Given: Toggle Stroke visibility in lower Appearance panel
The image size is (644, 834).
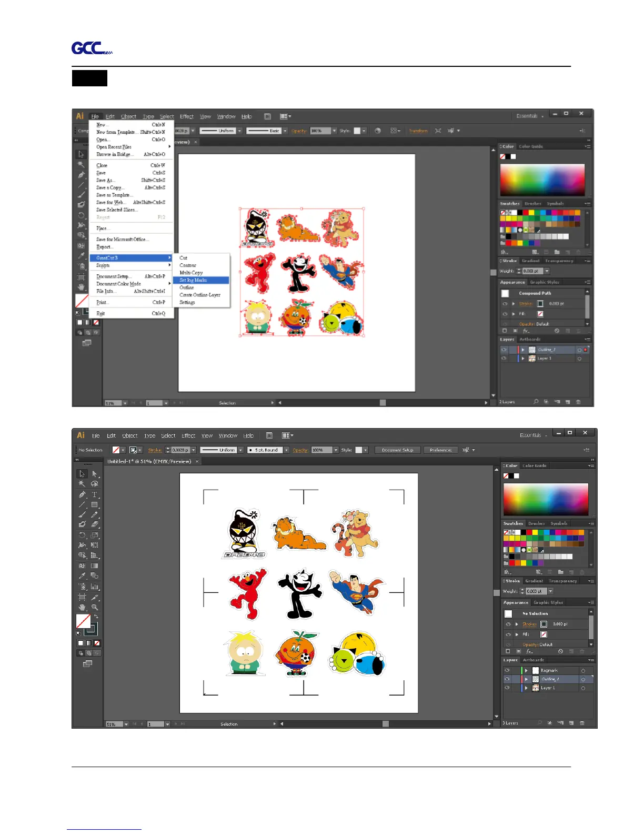Looking at the screenshot, I should 508,624.
